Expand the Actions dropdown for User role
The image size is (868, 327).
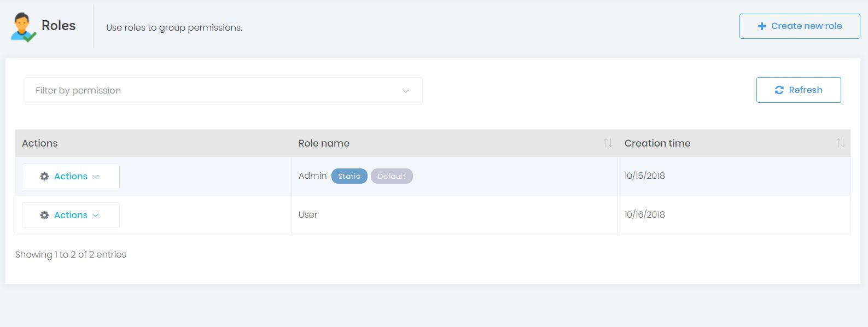click(x=71, y=215)
